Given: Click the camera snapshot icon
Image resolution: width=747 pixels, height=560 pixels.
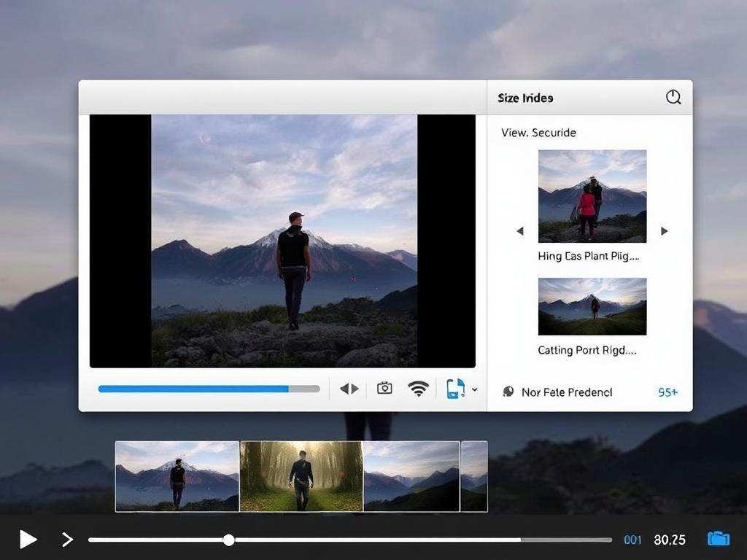Looking at the screenshot, I should pyautogui.click(x=384, y=389).
